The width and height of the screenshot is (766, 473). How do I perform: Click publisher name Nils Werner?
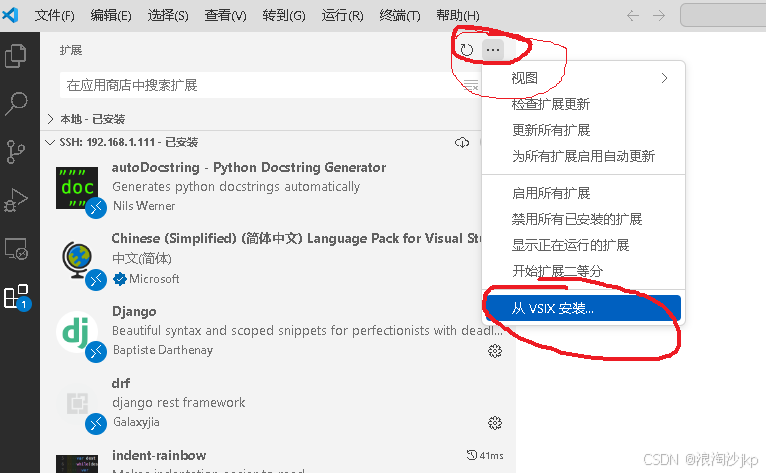[144, 206]
